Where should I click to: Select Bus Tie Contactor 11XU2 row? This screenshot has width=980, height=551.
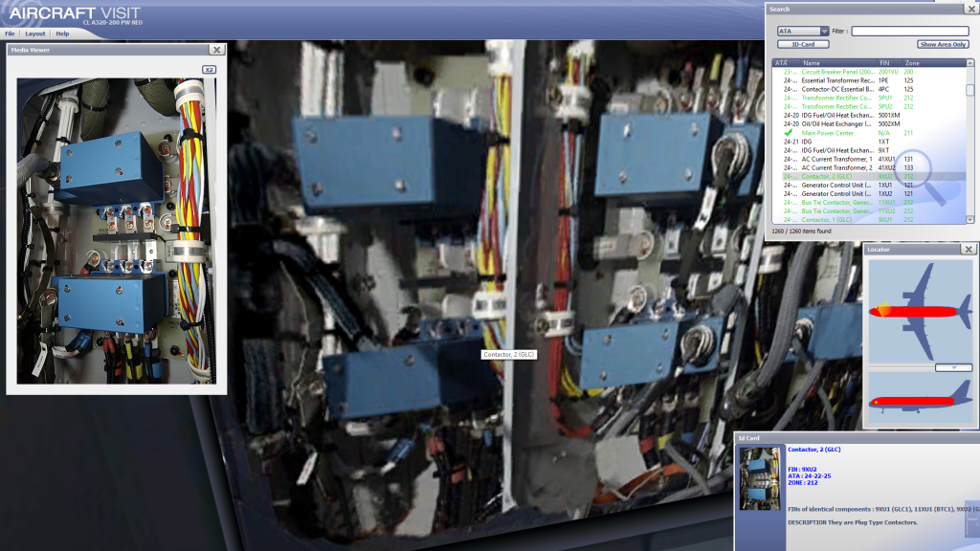pos(869,211)
